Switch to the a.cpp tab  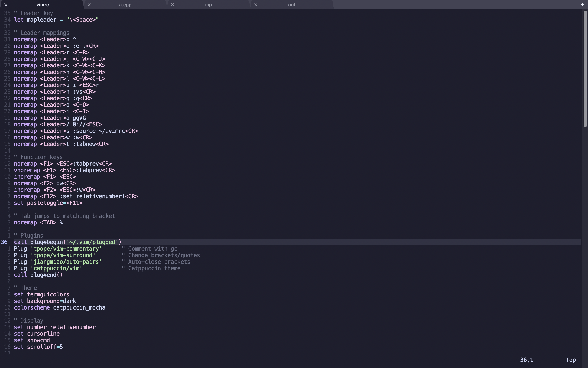click(x=125, y=5)
